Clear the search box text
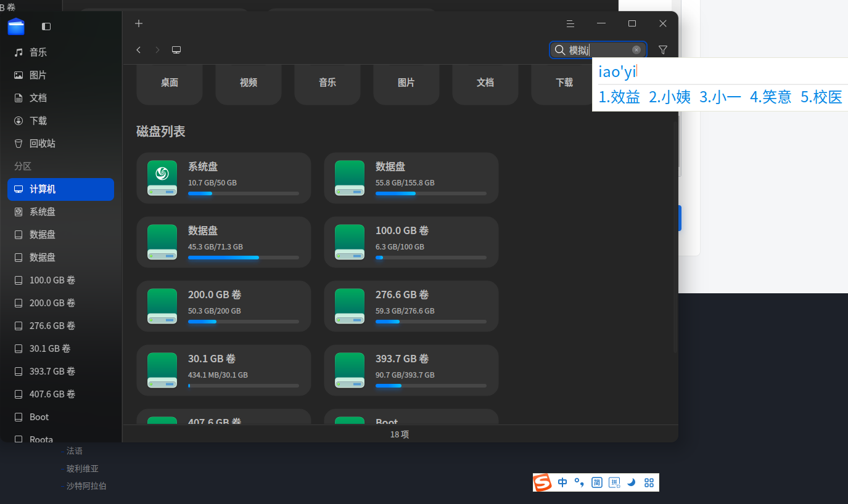Image resolution: width=848 pixels, height=504 pixels. [636, 50]
